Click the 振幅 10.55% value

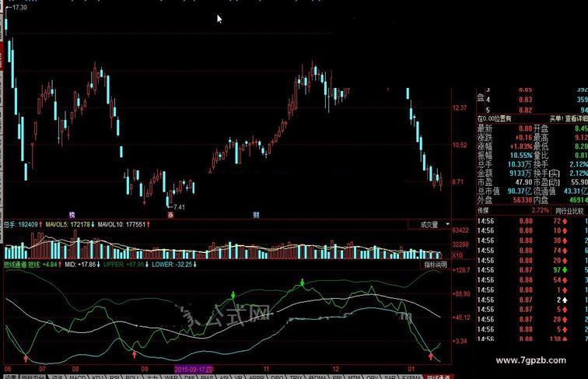(521, 156)
